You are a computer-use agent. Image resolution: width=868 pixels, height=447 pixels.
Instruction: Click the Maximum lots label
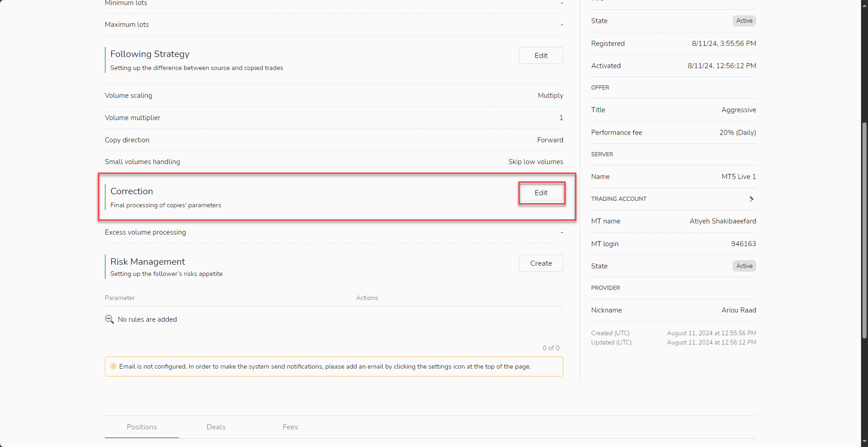pos(127,25)
